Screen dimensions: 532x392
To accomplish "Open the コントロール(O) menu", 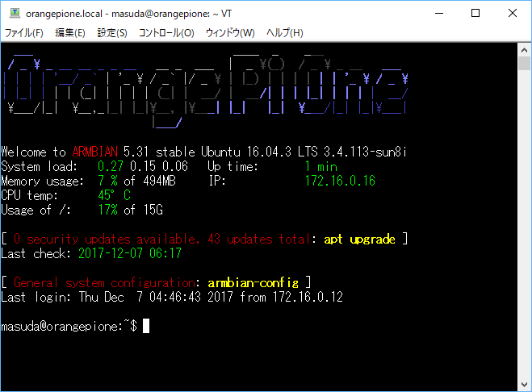I will pyautogui.click(x=166, y=33).
